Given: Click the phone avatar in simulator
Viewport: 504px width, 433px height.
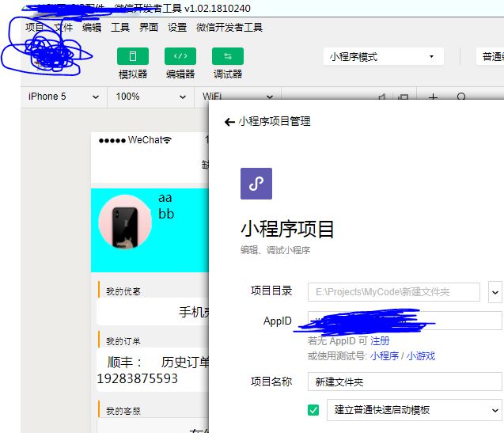Looking at the screenshot, I should pos(125,222).
